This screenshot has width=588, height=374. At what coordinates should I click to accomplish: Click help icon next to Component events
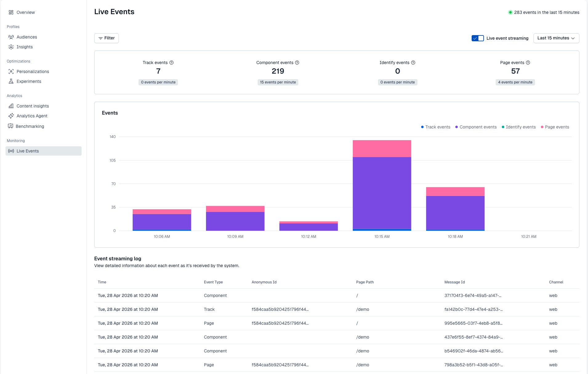pyautogui.click(x=297, y=63)
